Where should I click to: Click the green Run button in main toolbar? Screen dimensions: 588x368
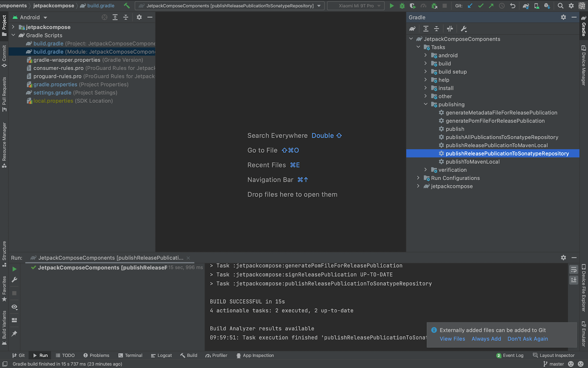pos(392,6)
